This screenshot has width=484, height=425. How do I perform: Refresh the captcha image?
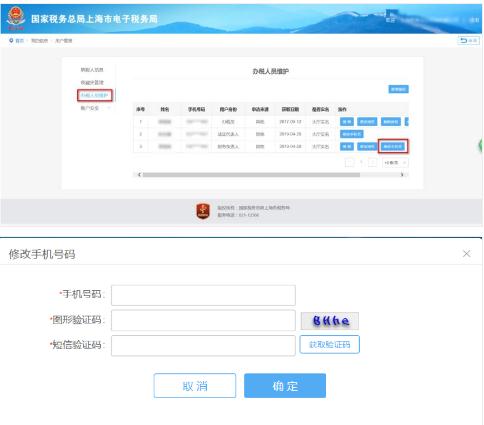[330, 321]
